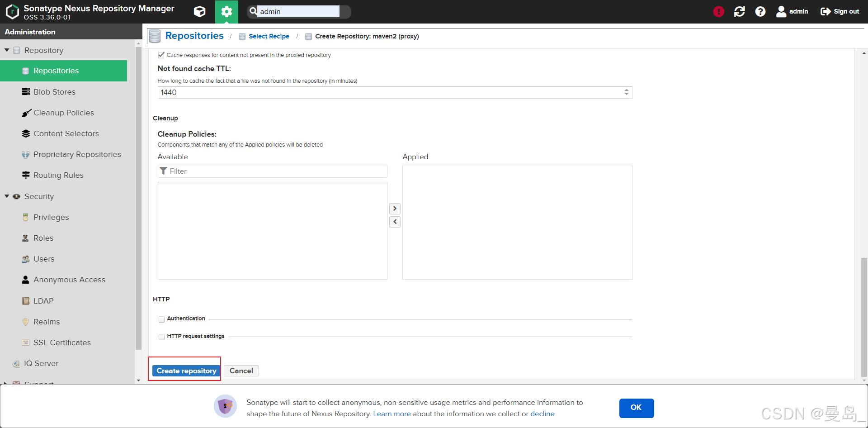Click the Cleanup Policies broom icon
868x428 pixels.
click(26, 113)
